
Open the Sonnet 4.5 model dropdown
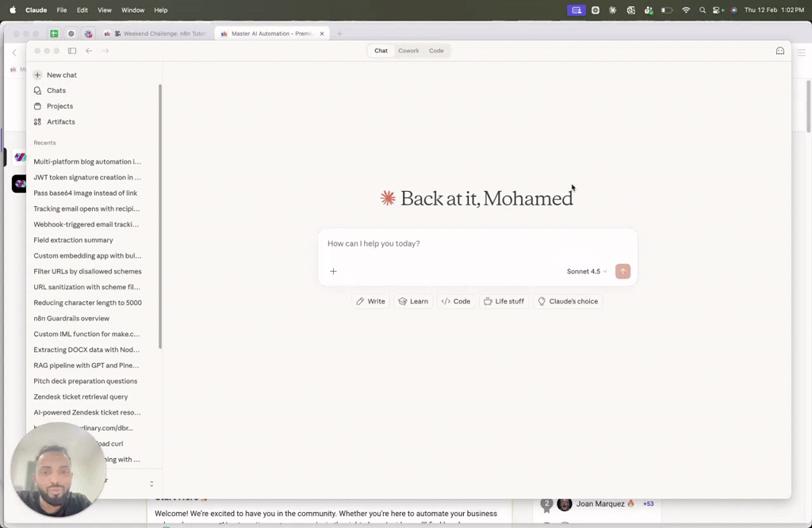(584, 271)
